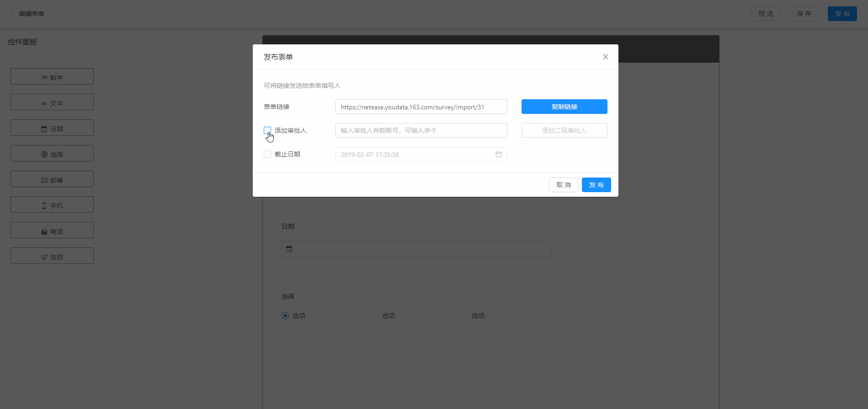The image size is (868, 409).
Task: Click the 添加二级审批人 button
Action: point(564,130)
